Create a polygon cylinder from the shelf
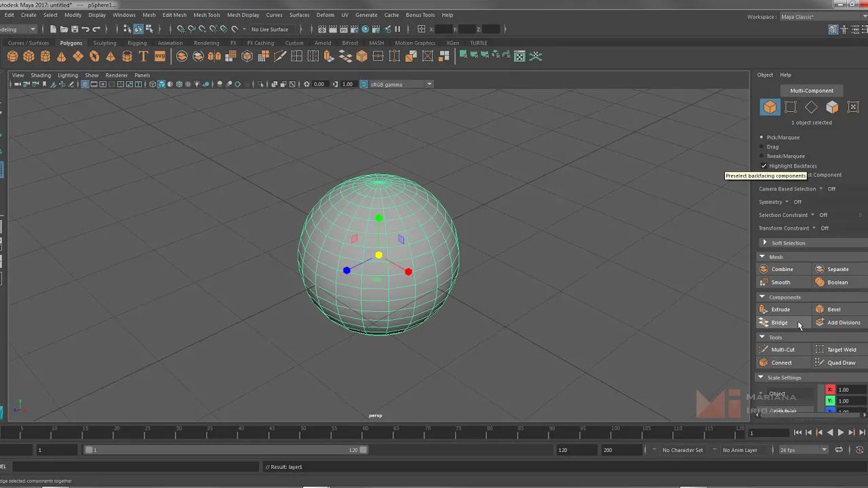 45,56
